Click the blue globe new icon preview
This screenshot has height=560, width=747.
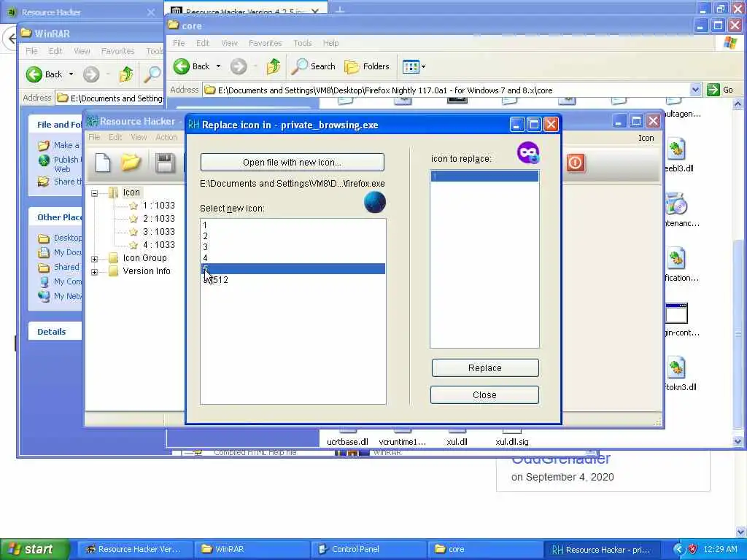point(374,202)
